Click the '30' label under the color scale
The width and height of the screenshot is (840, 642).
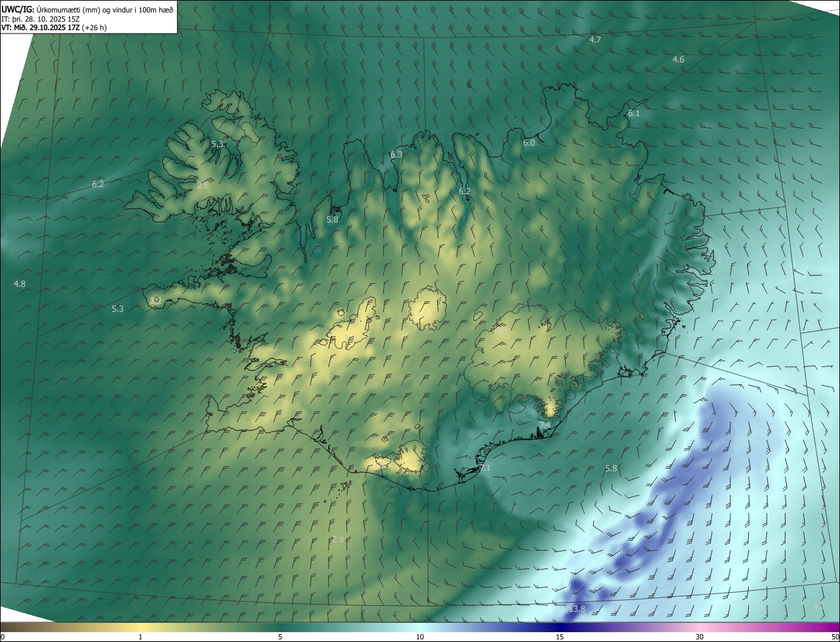[x=700, y=637]
